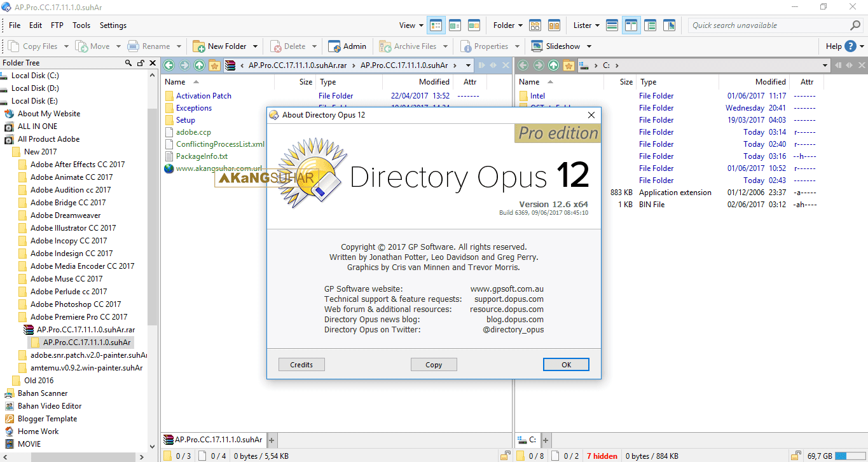
Task: Expand the Slideshow dropdown arrow
Action: click(589, 46)
